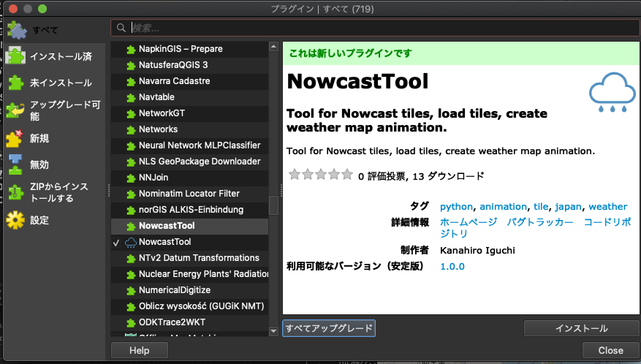This screenshot has width=641, height=364.
Task: Rate the plugin five stars
Action: [347, 175]
